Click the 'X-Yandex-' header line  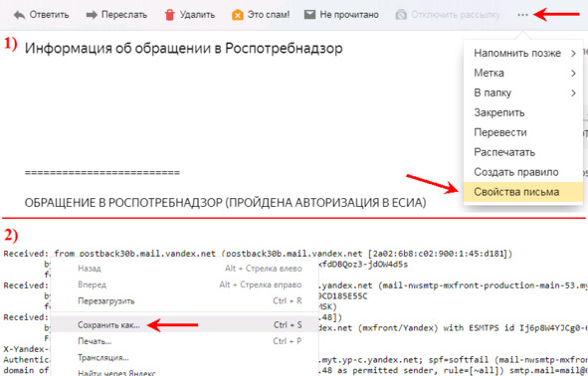[x=26, y=349]
